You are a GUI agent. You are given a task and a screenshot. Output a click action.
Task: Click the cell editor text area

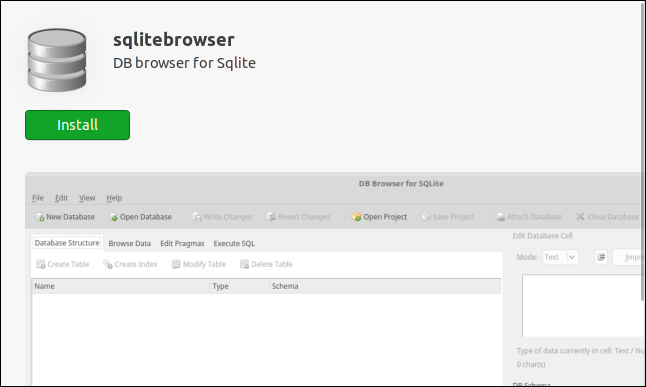click(582, 305)
